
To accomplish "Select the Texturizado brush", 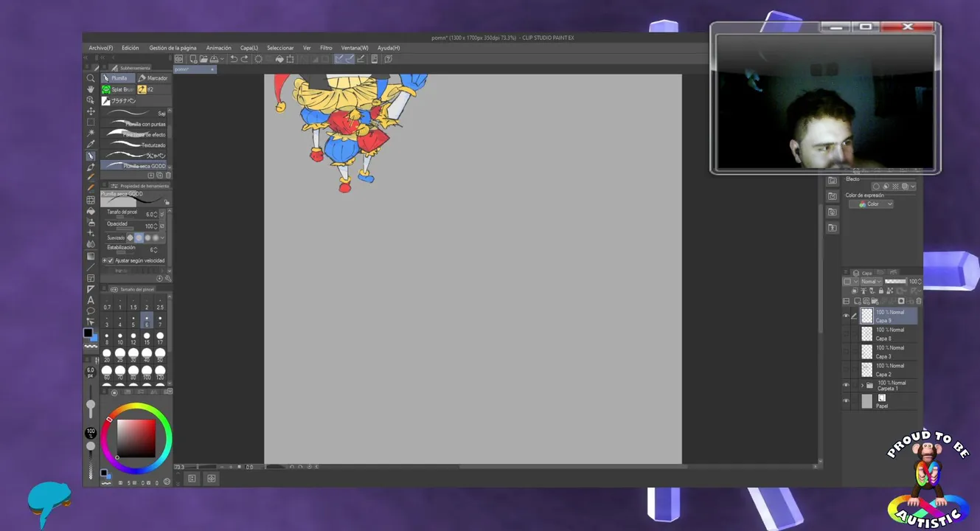I will click(133, 145).
